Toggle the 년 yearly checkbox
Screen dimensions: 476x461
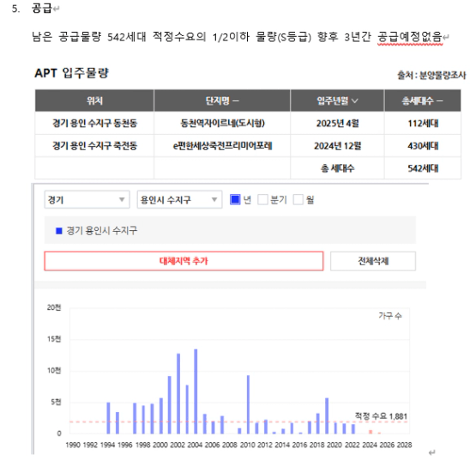pos(235,200)
